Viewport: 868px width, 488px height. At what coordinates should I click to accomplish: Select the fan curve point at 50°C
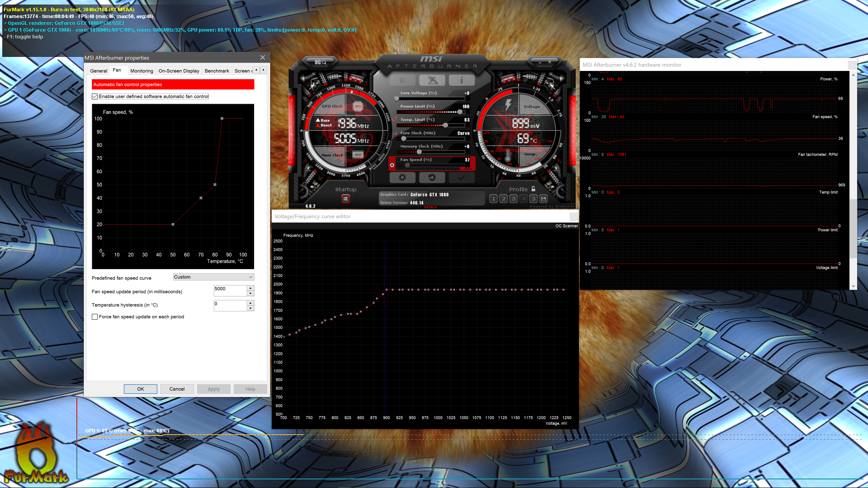point(173,224)
